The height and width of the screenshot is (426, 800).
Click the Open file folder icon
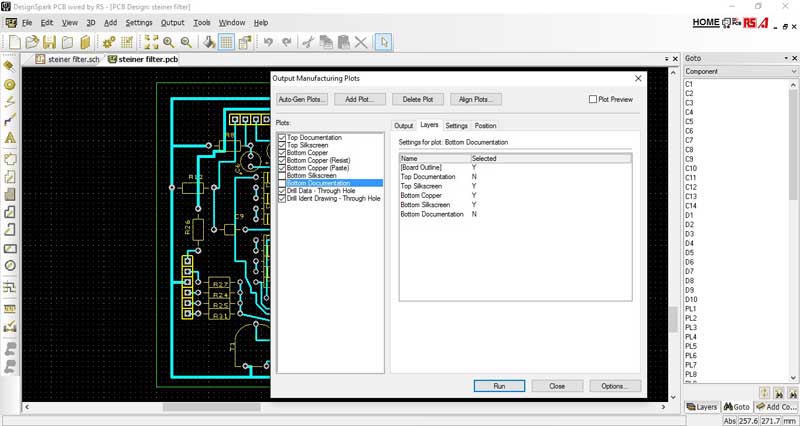[32, 42]
